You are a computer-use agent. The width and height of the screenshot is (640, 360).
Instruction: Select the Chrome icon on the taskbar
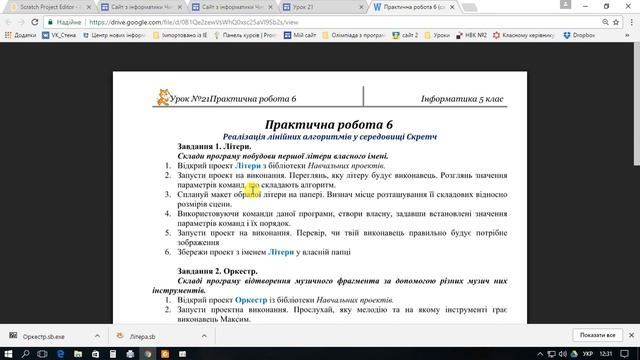(148, 354)
